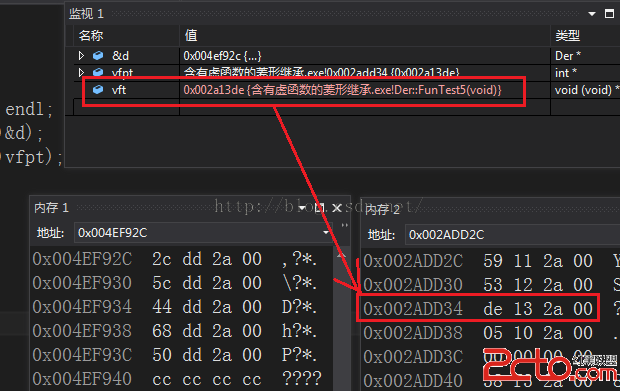The height and width of the screenshot is (391, 620).
Task: Close the Memory 1 panel
Action: (x=337, y=208)
